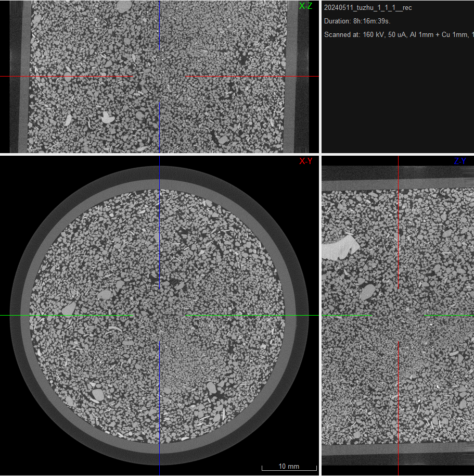This screenshot has height=476, width=474.
Task: Click the crosshair intersection in Z-Y view
Action: (x=398, y=315)
